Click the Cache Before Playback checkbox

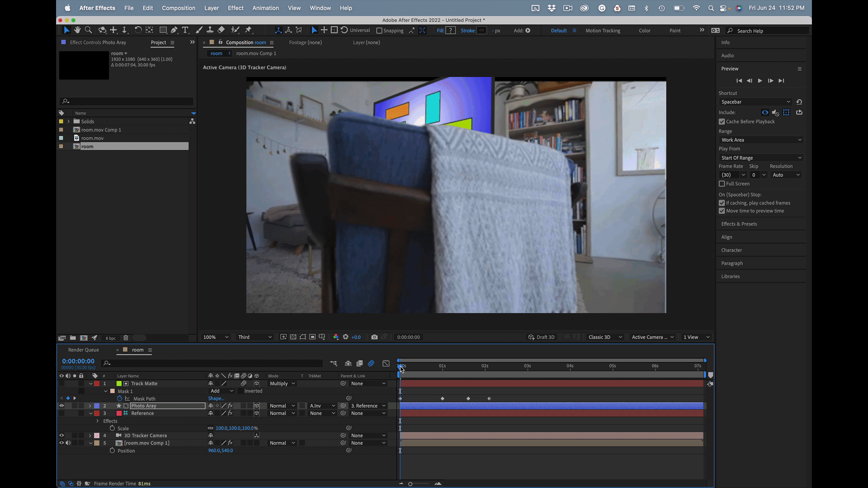pos(722,122)
